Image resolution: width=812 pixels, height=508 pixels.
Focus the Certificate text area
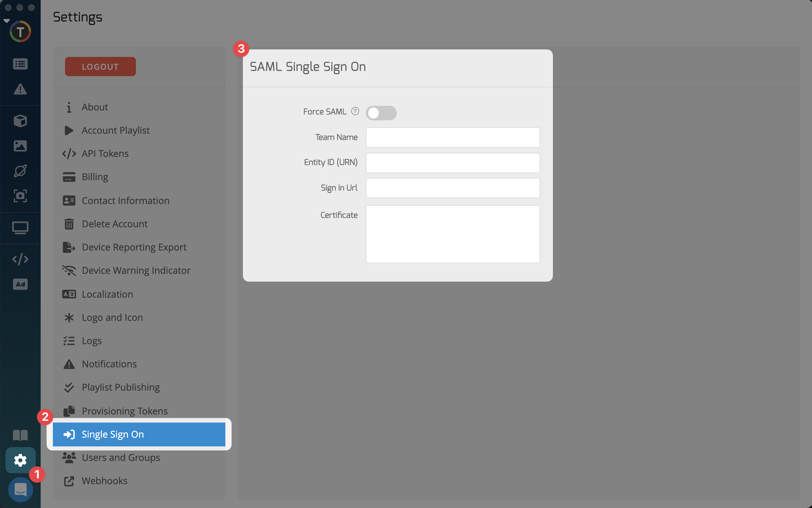(452, 234)
